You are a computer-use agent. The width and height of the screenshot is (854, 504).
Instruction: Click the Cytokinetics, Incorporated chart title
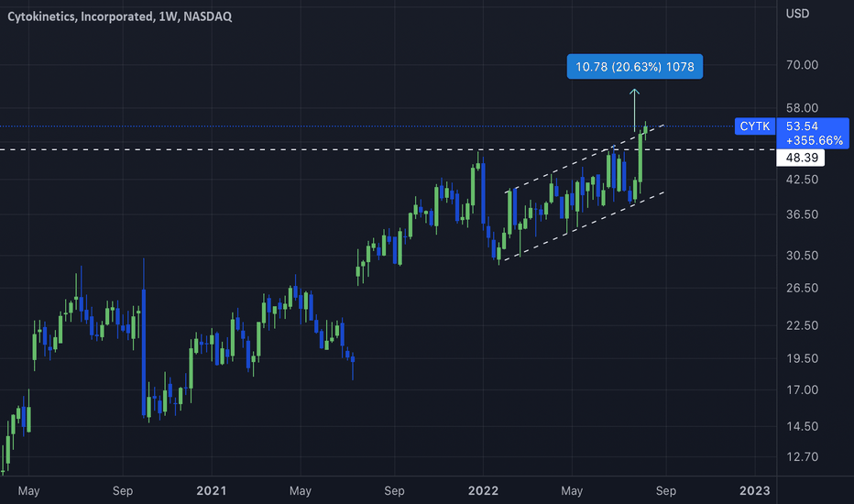(x=119, y=16)
